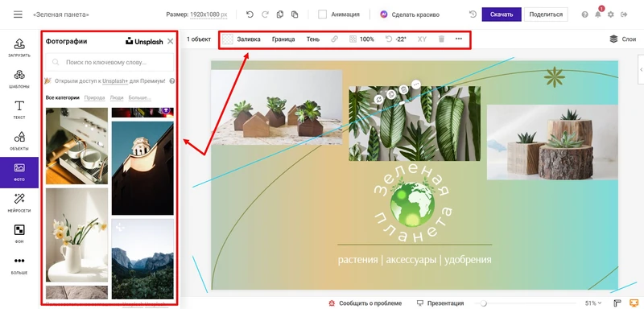Viewport: 644px width, 309px height.
Task: Select the Природа category tab
Action: click(94, 97)
